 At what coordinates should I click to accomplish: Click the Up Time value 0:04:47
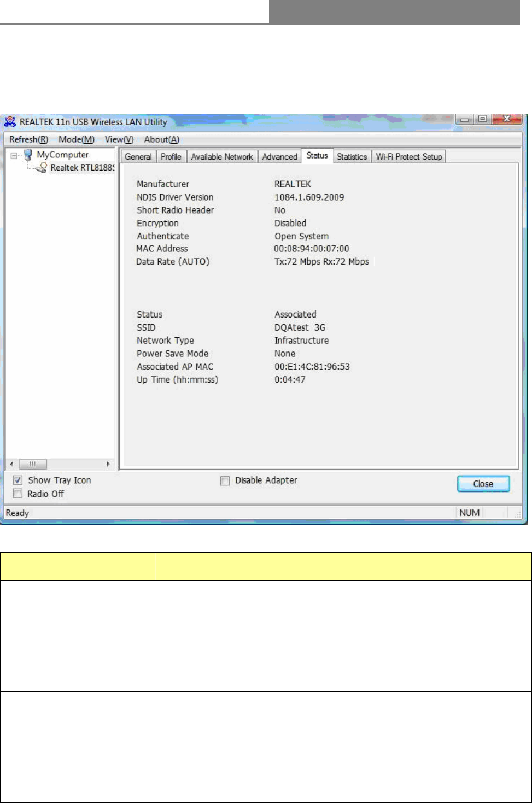[x=290, y=380]
